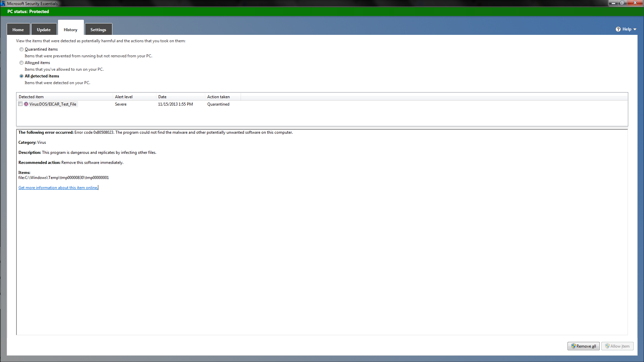
Task: Click the error code 0x80508023 message
Action: (x=156, y=132)
